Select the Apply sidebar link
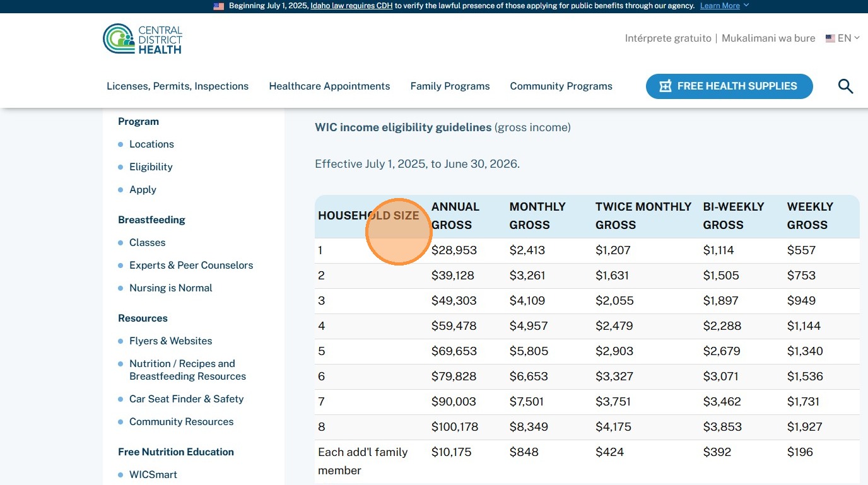The image size is (868, 485). click(x=143, y=190)
